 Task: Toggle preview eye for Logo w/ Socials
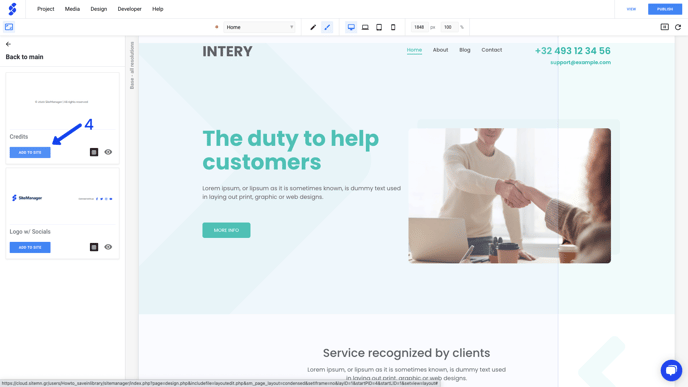point(108,247)
